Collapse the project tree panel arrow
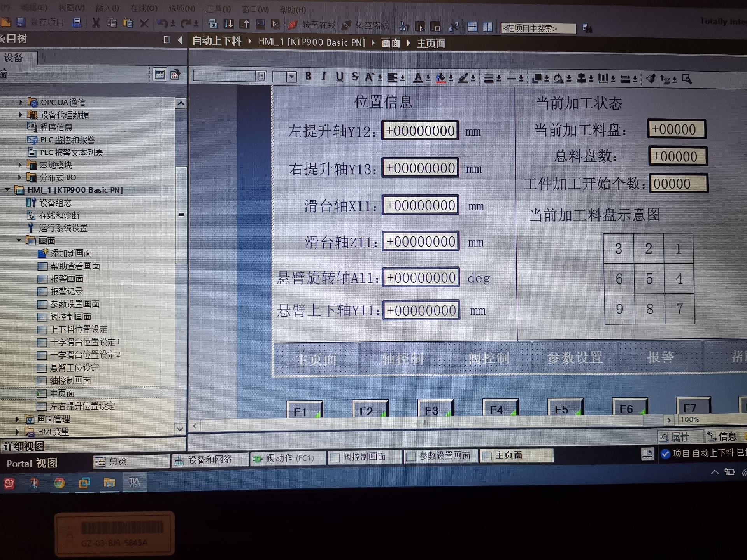This screenshot has height=560, width=747. point(180,40)
